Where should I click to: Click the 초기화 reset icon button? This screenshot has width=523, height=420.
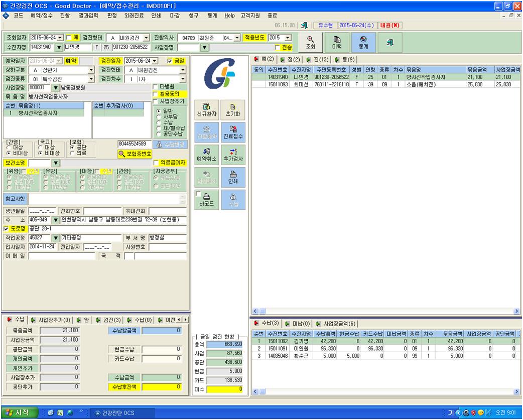click(x=233, y=110)
